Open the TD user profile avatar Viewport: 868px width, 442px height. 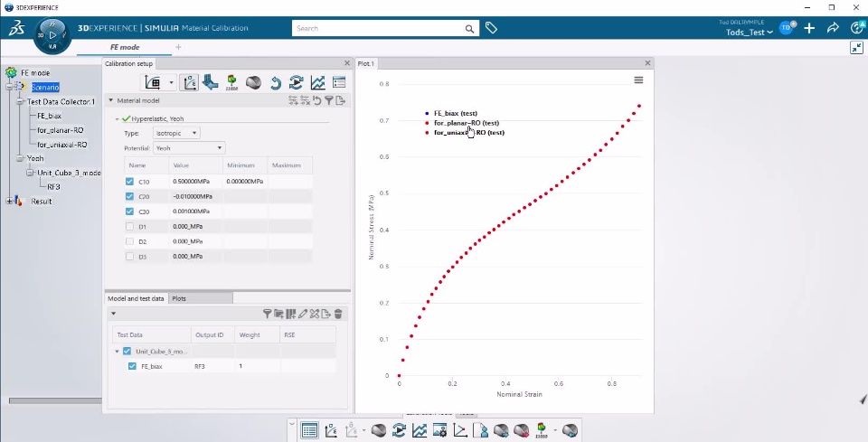tap(786, 28)
